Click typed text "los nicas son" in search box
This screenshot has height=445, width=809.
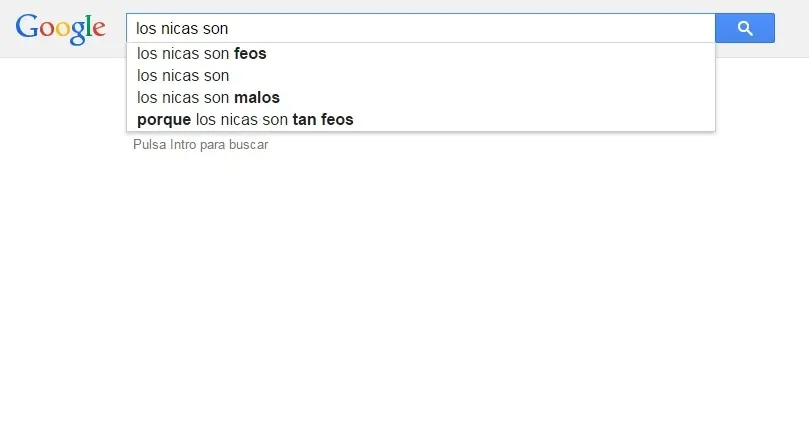pos(183,29)
